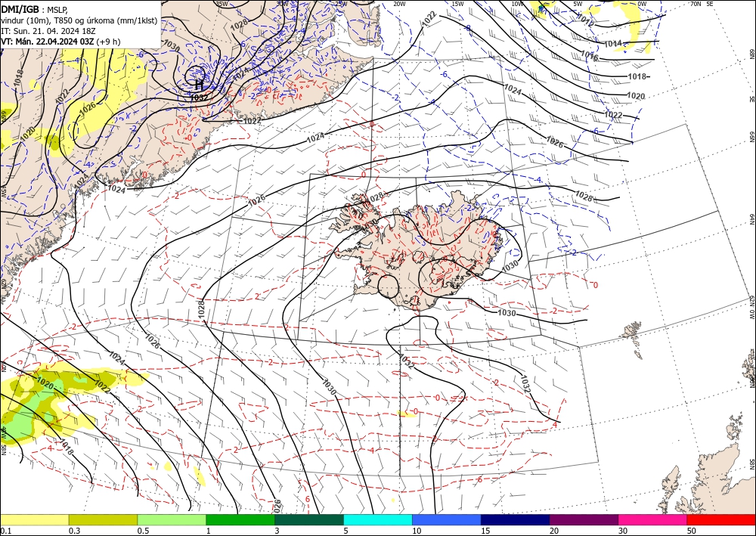Click the 1014 isobar label

[x=613, y=44]
